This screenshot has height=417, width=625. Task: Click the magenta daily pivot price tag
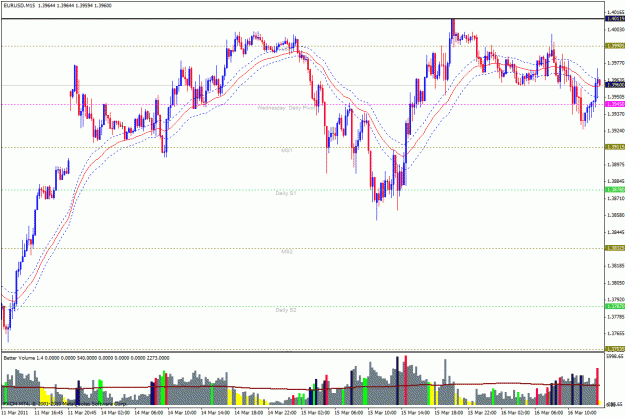coord(615,104)
